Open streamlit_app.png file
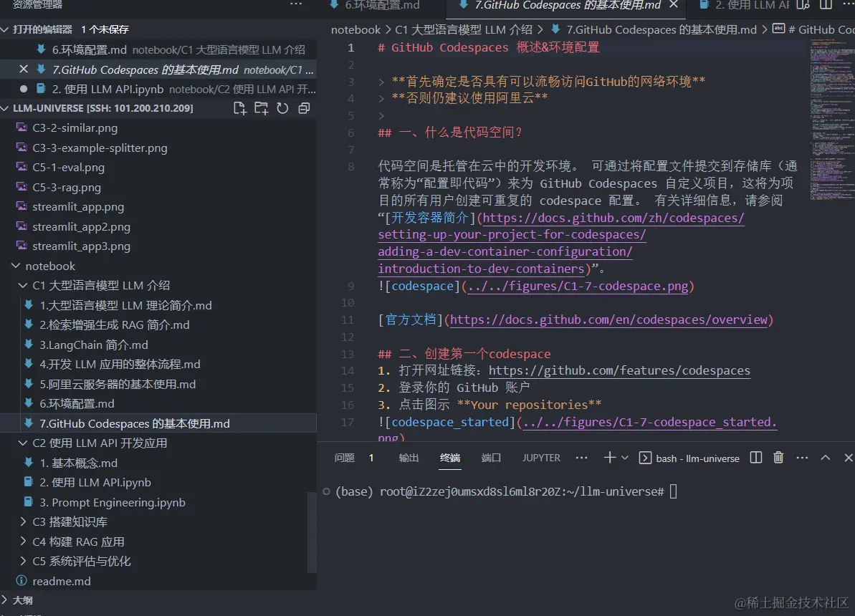Viewport: 855px width, 616px height. (x=78, y=206)
